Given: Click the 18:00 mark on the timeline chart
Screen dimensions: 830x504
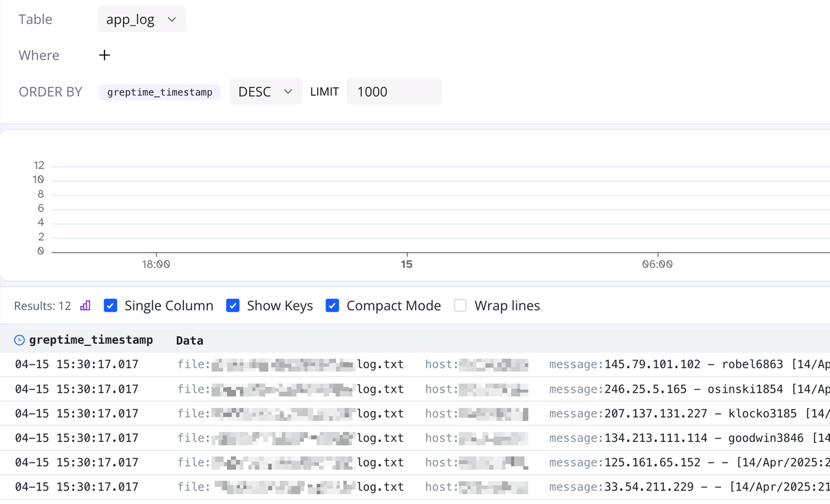Looking at the screenshot, I should point(156,264).
